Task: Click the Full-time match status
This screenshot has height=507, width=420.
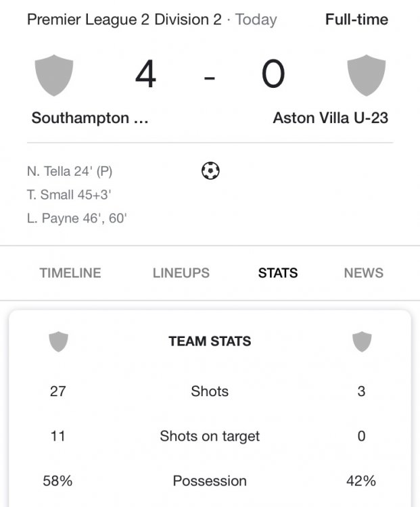Action: [356, 19]
